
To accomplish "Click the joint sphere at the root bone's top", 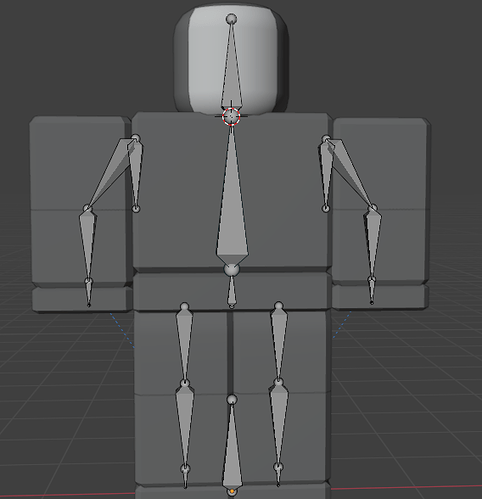I will pyautogui.click(x=232, y=399).
